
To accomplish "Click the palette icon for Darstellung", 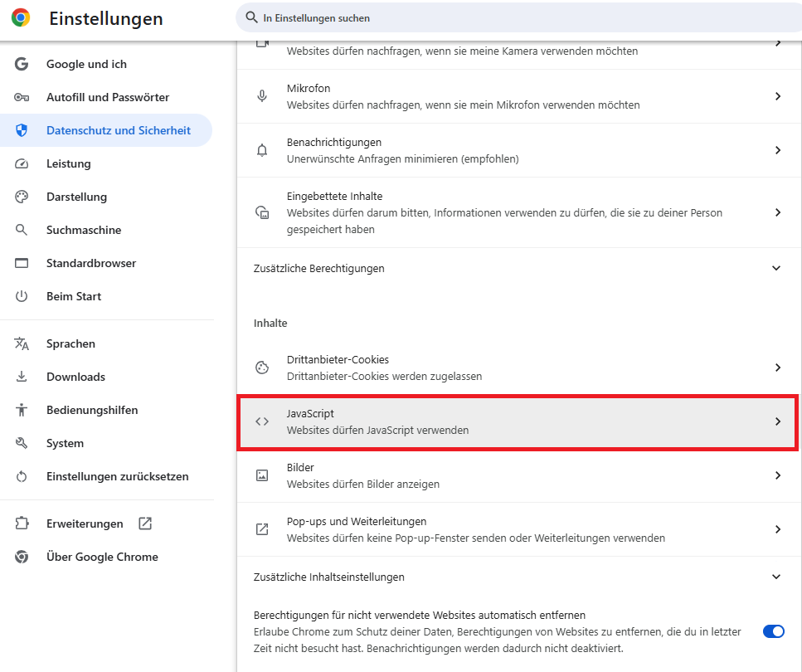I will [x=22, y=197].
